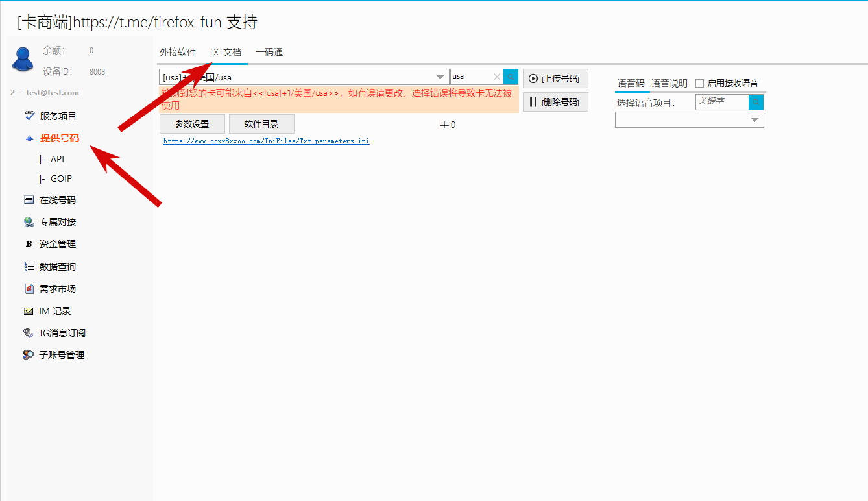Click the IM 记录 envelope icon
Viewport: 868px width, 501px height.
[29, 311]
